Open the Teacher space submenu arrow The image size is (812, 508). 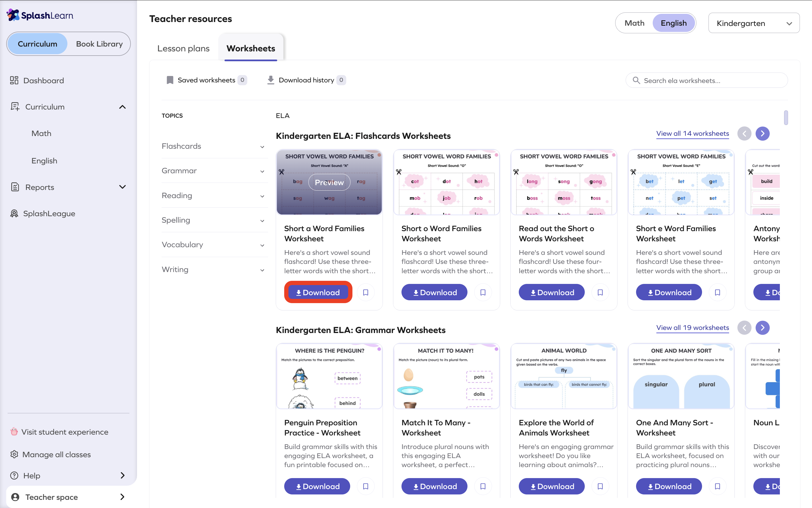[122, 497]
